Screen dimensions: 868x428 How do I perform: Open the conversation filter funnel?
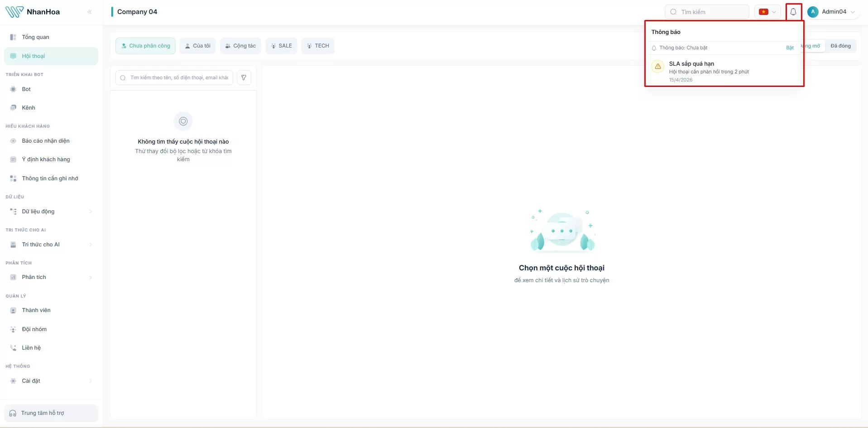(244, 77)
